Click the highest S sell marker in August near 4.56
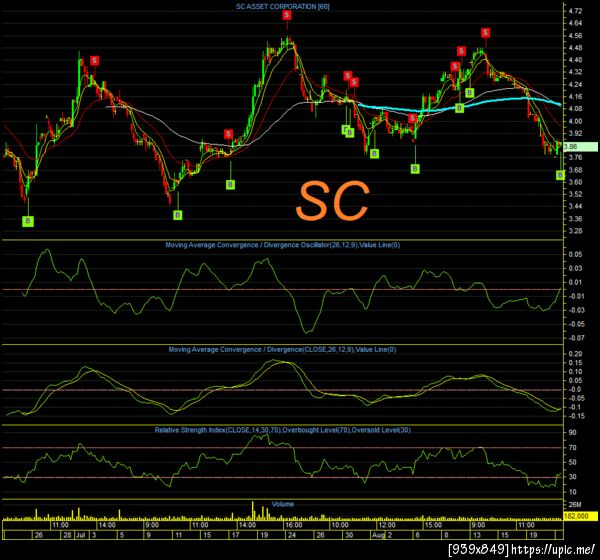 [485, 33]
